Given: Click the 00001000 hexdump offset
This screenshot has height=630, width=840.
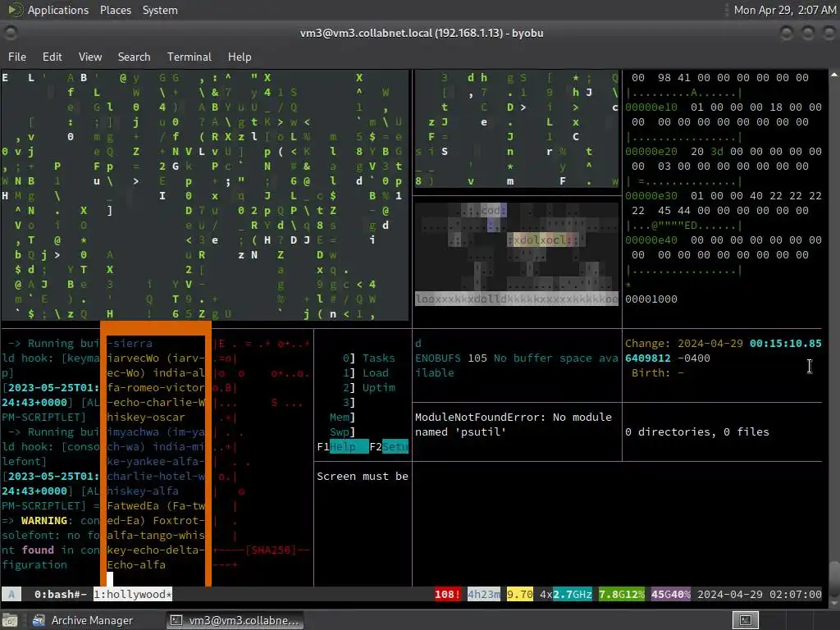Looking at the screenshot, I should 651,299.
